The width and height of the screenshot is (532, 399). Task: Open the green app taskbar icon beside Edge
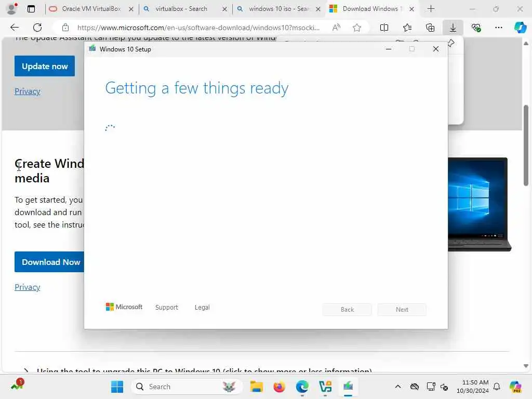(325, 387)
